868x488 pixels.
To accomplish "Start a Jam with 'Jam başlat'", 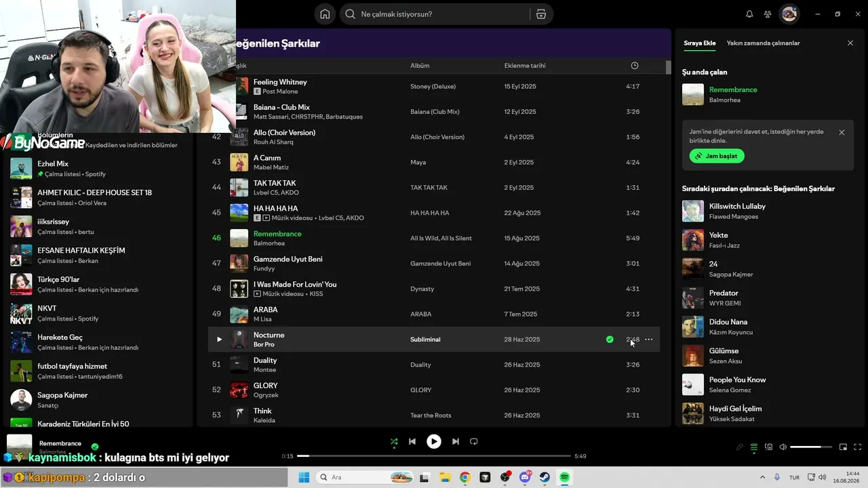I will click(x=717, y=156).
